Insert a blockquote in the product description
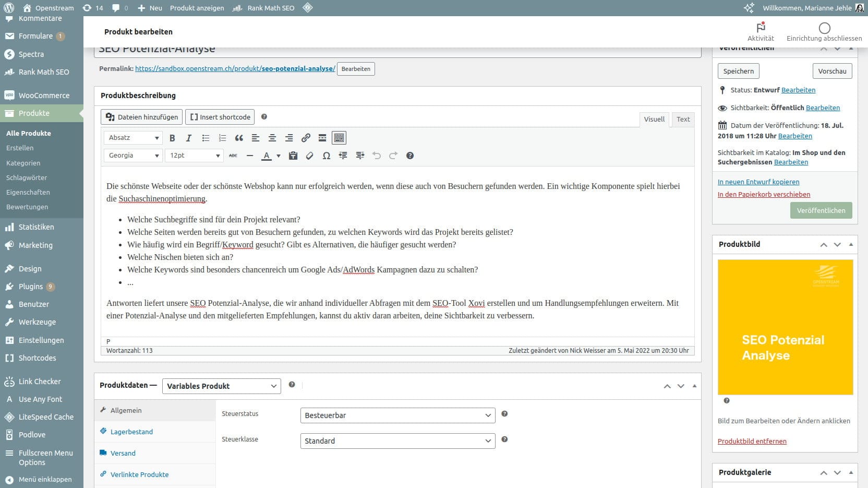Image resolution: width=868 pixels, height=488 pixels. (x=239, y=138)
